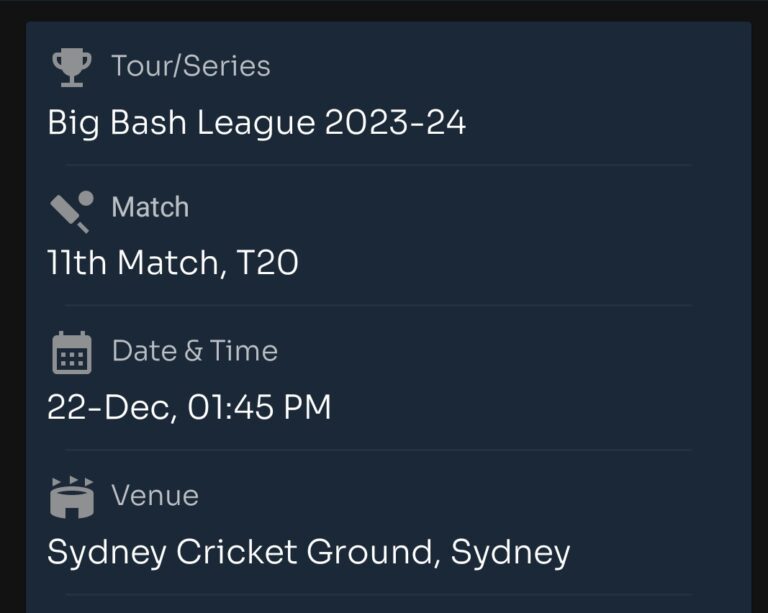Viewport: 768px width, 613px height.
Task: Select the Venue section label
Action: (x=155, y=495)
